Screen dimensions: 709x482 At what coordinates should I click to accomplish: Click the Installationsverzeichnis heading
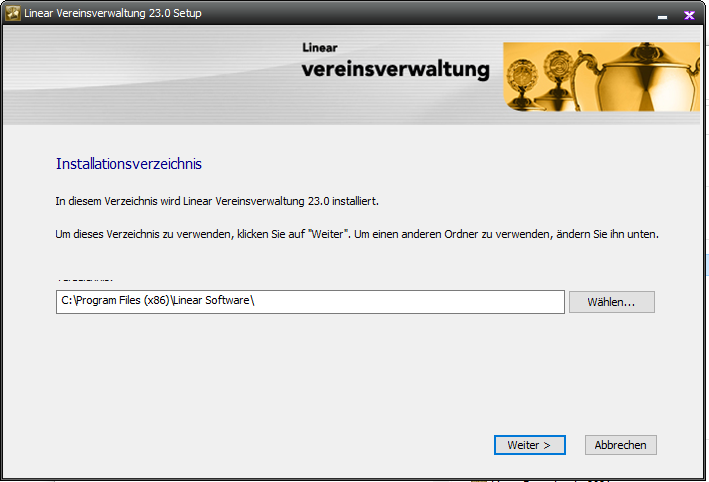(129, 164)
